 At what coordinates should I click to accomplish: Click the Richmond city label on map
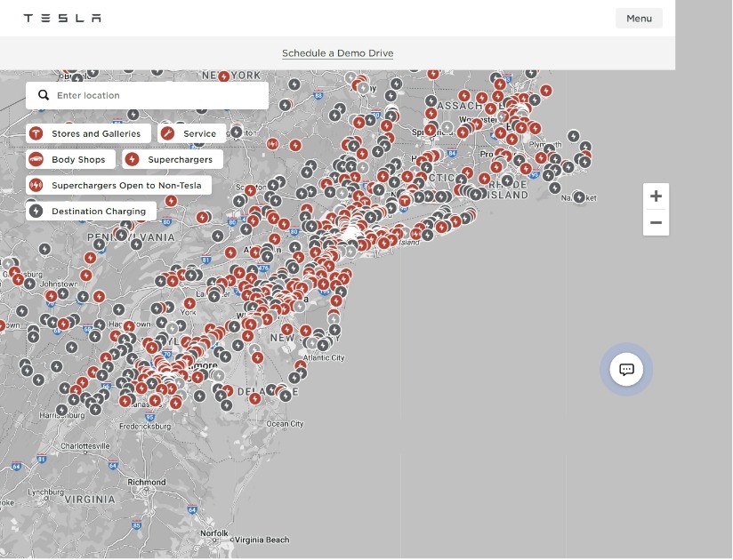click(146, 482)
